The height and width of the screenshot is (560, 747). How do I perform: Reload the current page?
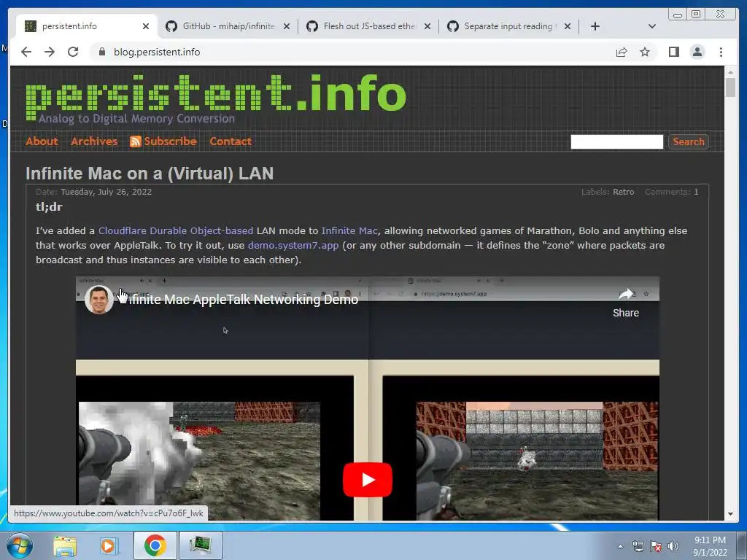pos(73,52)
